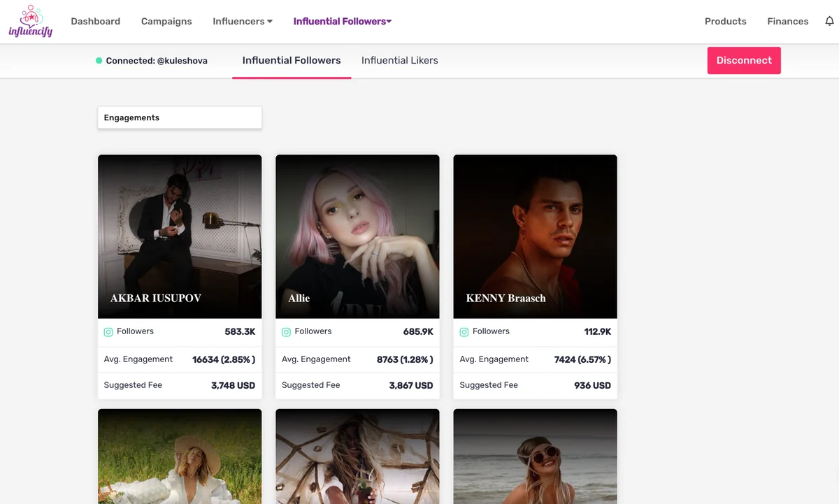839x504 pixels.
Task: Expand the Influential Followers nav dropdown
Action: [x=343, y=21]
